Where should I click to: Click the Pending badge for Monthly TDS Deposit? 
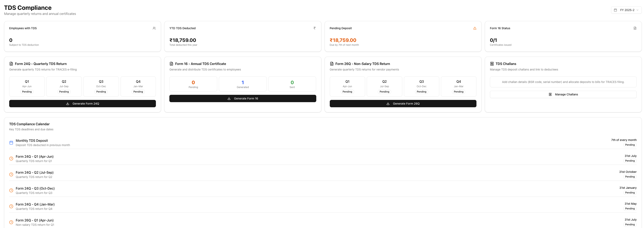tap(630, 145)
